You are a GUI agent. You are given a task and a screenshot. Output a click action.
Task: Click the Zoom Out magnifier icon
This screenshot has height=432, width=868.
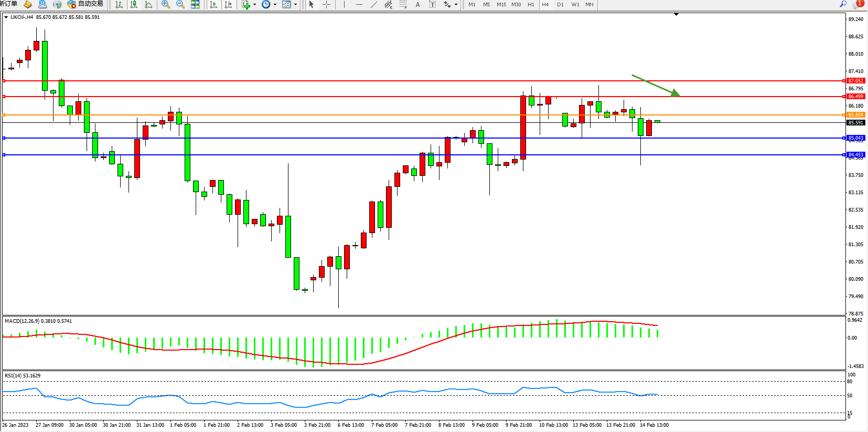point(180,5)
